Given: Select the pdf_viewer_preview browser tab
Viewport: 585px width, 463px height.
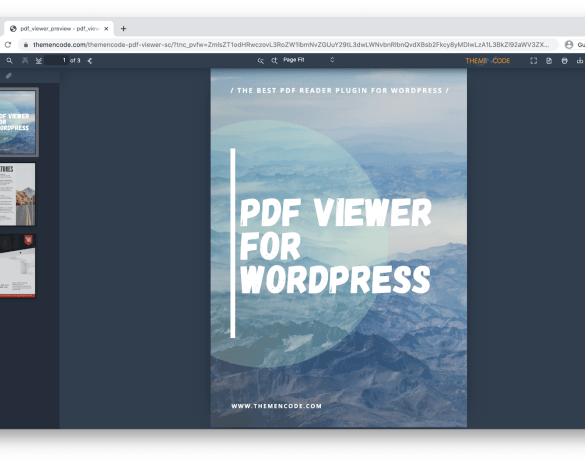Looking at the screenshot, I should coord(59,28).
